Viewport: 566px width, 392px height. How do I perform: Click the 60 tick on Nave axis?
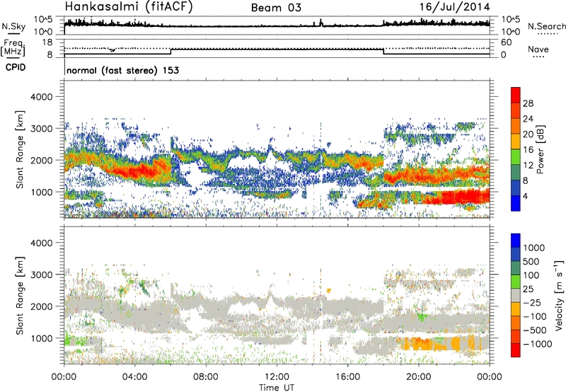506,42
